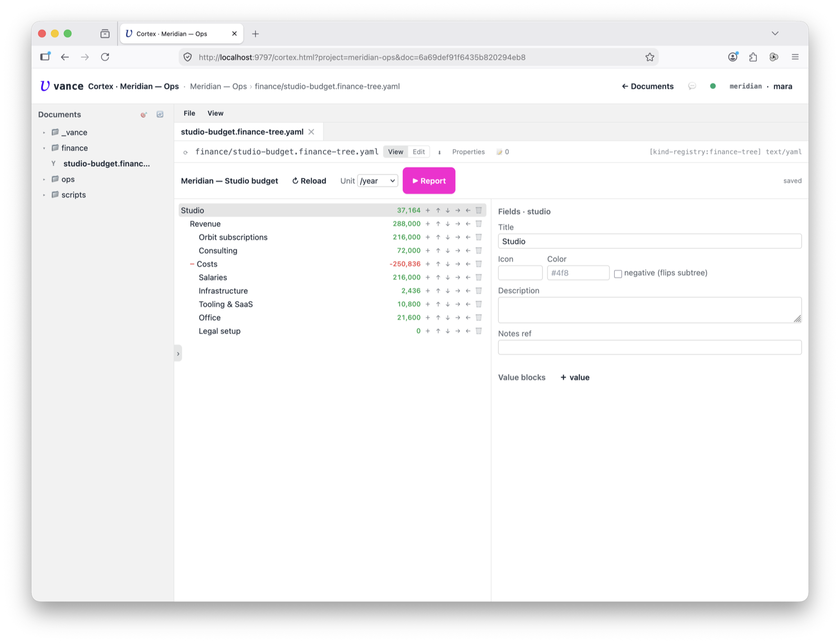Viewport: 840px width, 643px height.
Task: Open the Unit /year dropdown
Action: [377, 181]
